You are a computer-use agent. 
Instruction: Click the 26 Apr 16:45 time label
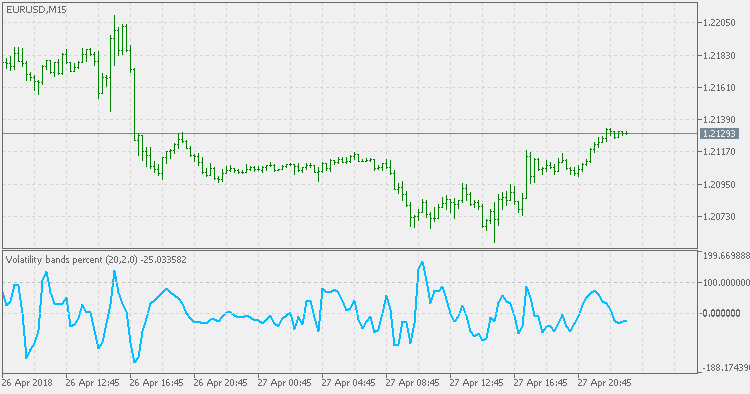point(156,383)
